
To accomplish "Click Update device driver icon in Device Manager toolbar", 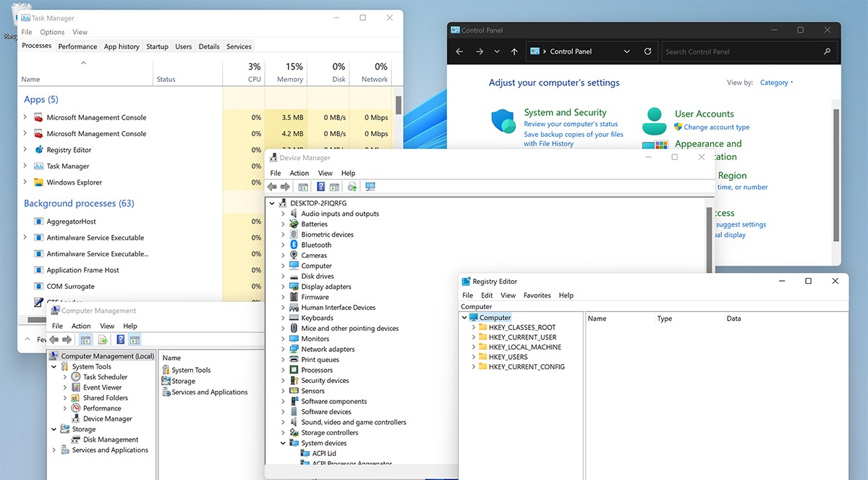I will pyautogui.click(x=352, y=187).
